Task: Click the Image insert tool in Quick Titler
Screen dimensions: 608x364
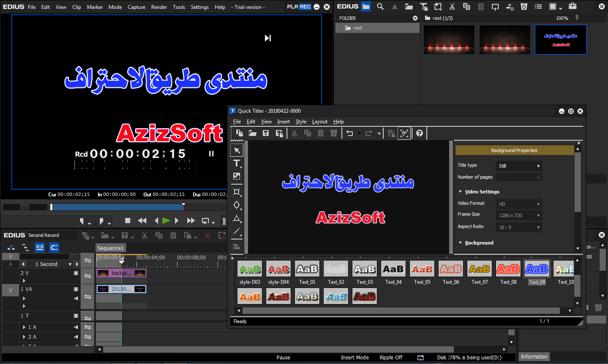Action: 237,176
